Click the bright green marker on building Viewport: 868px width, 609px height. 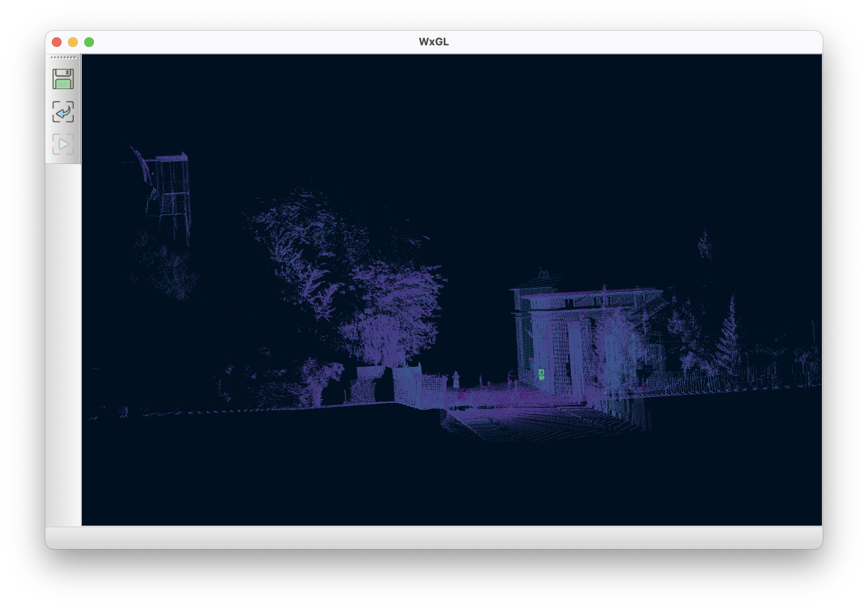click(x=541, y=375)
